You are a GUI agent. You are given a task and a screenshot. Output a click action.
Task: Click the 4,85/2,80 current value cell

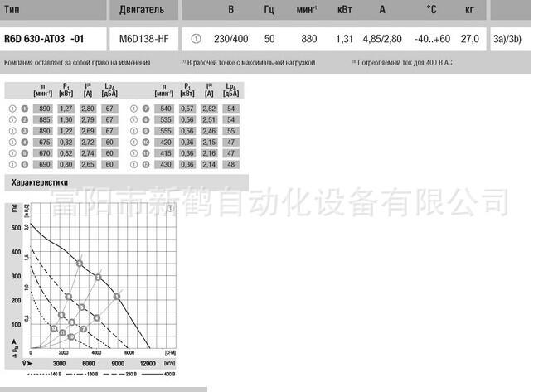coord(381,39)
